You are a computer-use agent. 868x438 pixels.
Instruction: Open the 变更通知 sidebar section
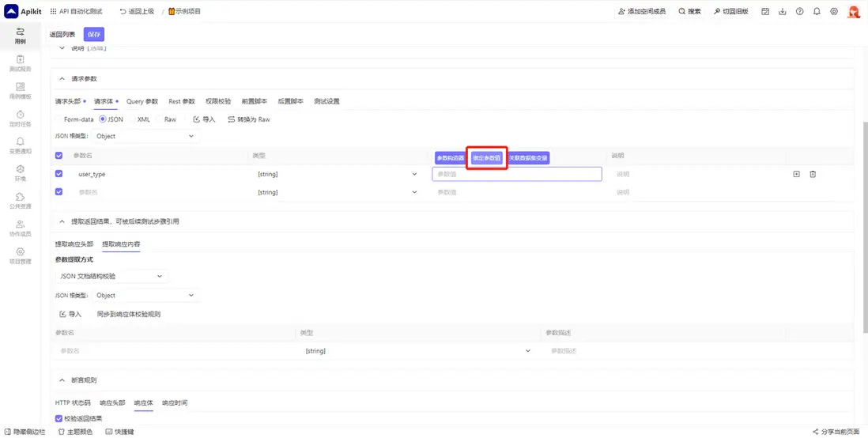coord(20,145)
